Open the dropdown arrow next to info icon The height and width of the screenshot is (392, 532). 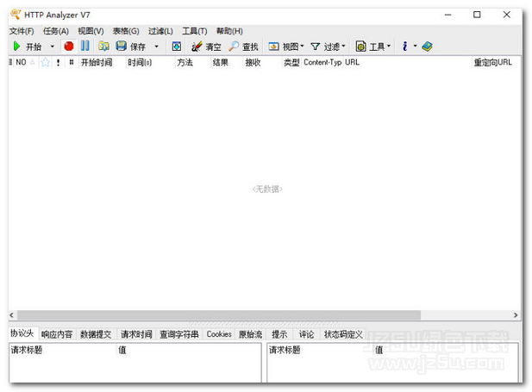415,46
